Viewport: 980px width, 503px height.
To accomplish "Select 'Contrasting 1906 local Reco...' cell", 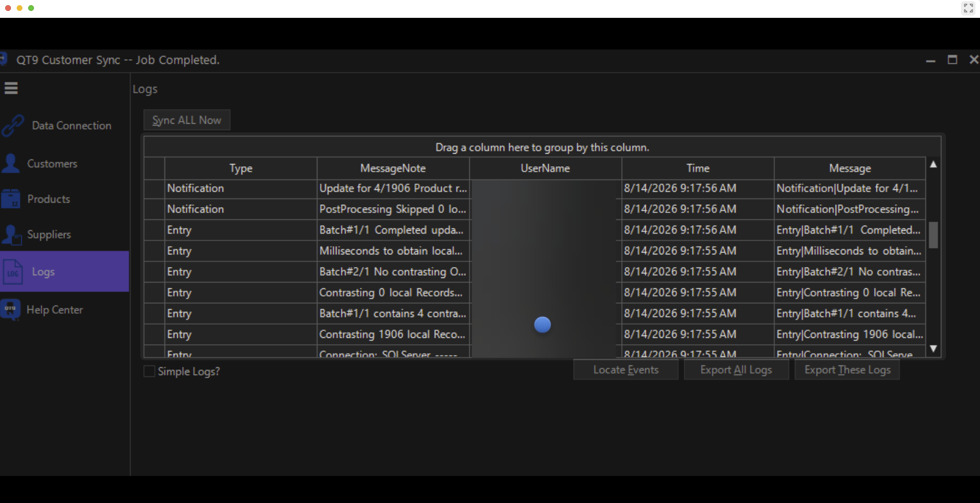I will pos(393,334).
